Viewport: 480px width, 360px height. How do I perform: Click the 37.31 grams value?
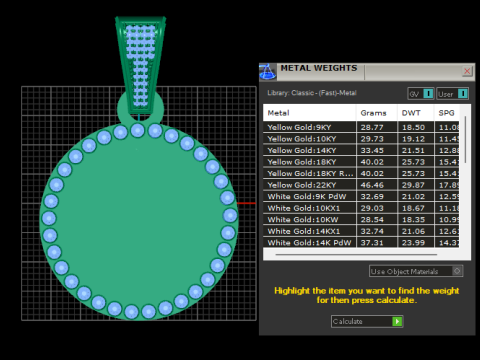tap(372, 243)
